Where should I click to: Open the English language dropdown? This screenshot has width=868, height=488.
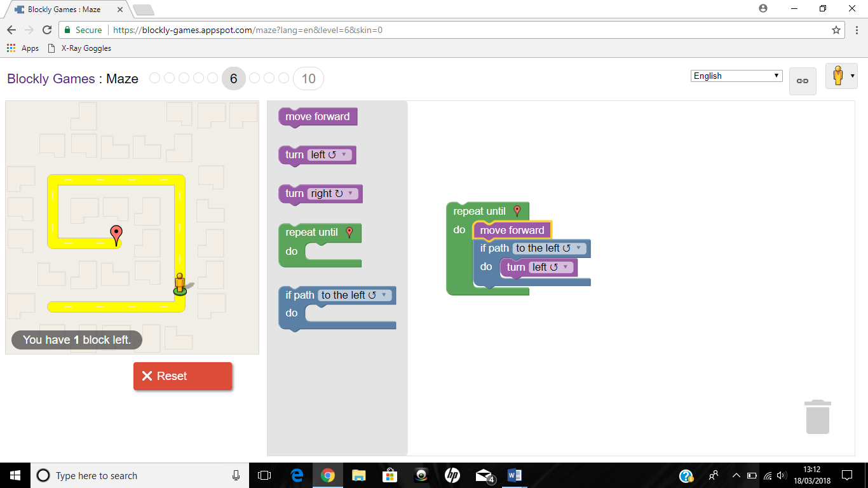click(x=736, y=76)
